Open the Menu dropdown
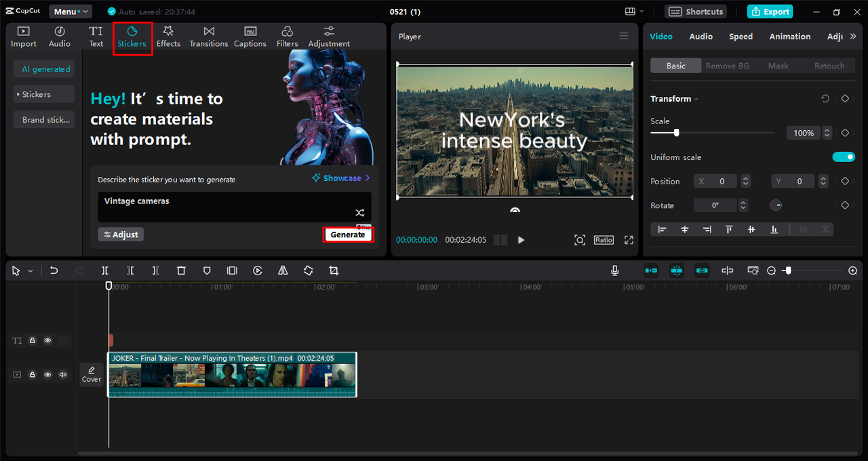 71,12
